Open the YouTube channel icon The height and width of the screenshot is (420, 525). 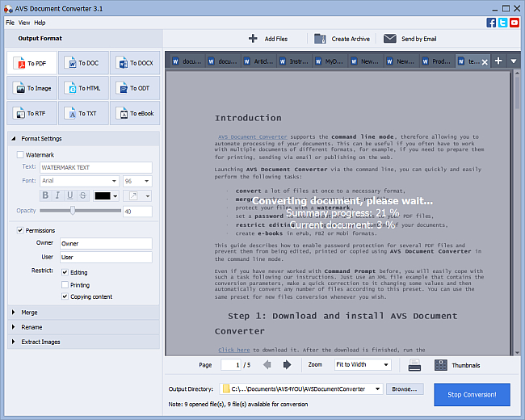click(514, 23)
